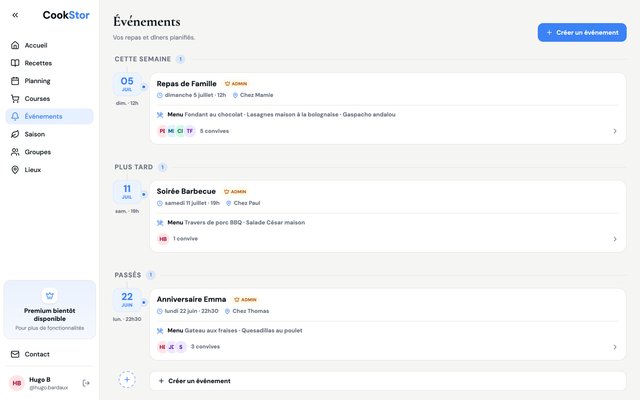Open Lieux in the sidebar

(49, 169)
